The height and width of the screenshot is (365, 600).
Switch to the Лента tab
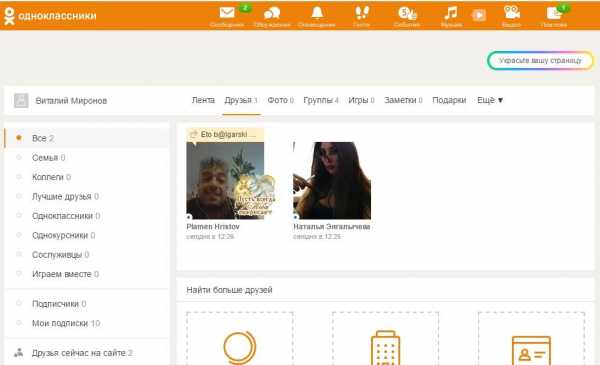[x=203, y=100]
